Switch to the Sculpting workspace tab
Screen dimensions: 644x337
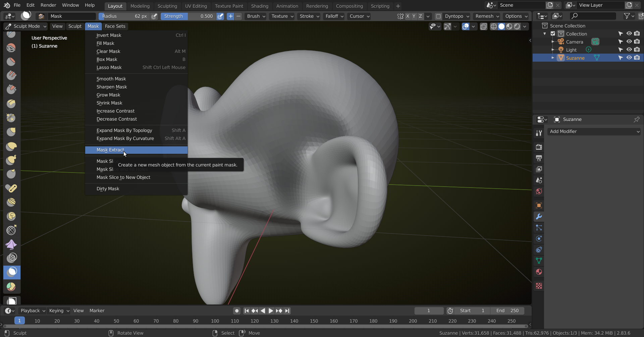coord(167,6)
